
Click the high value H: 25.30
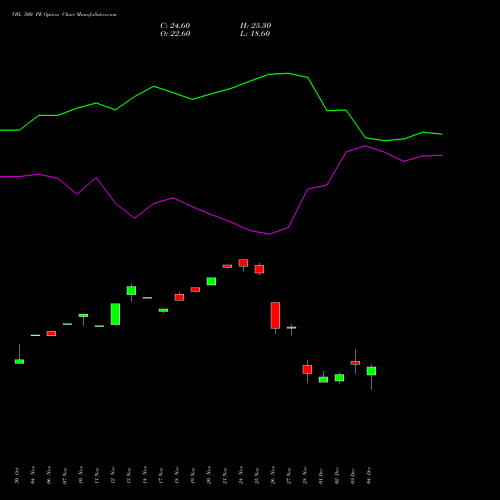coord(255,26)
